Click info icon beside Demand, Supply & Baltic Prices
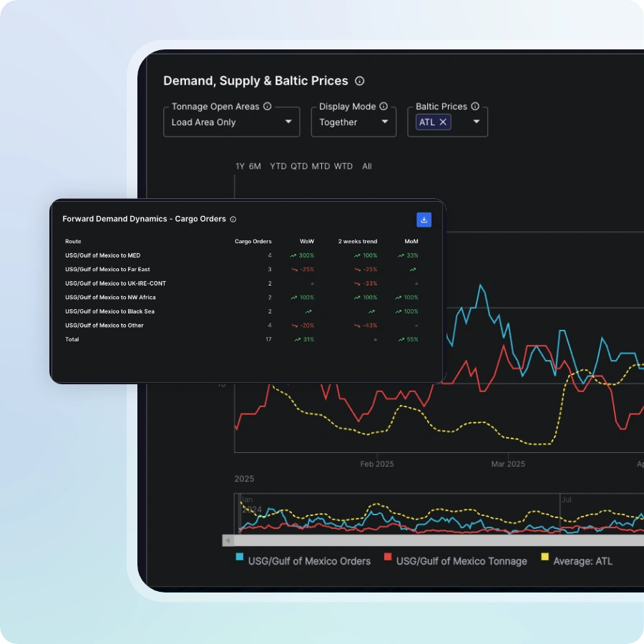This screenshot has width=644, height=644. coord(359,81)
